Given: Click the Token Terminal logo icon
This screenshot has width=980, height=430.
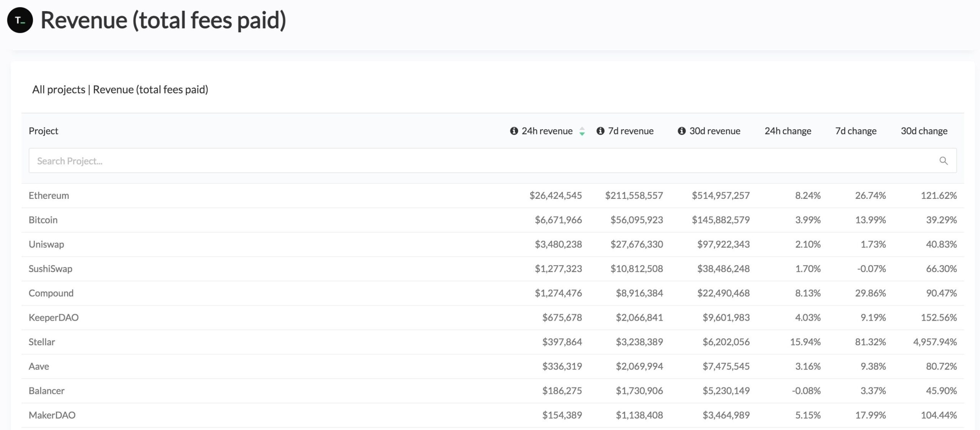Looking at the screenshot, I should point(20,20).
